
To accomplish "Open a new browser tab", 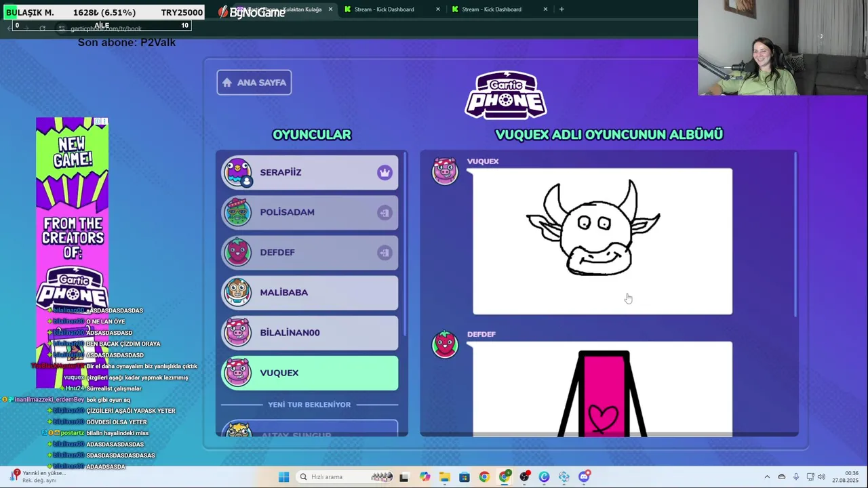I will tap(561, 9).
